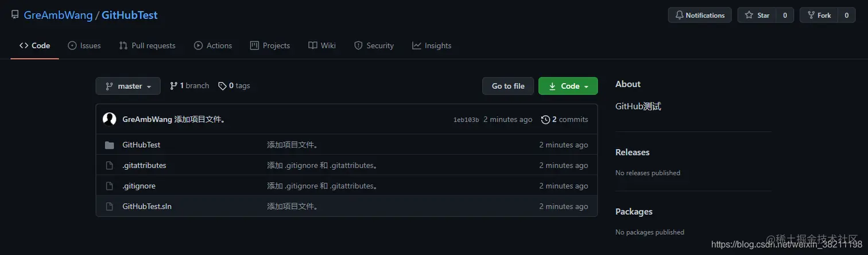Open commit message on the .gitignore row
This screenshot has width=868, height=255.
point(323,186)
